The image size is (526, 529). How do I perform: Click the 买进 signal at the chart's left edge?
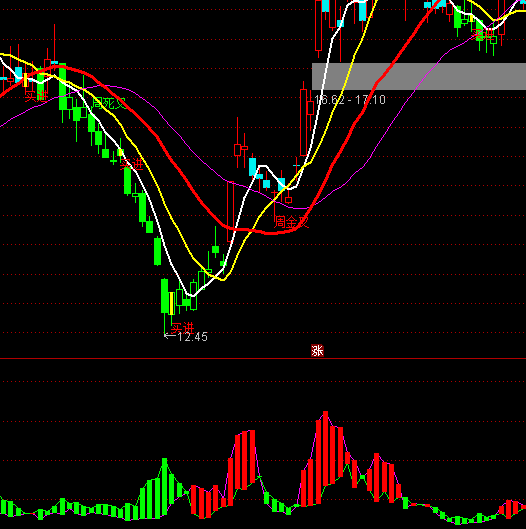pyautogui.click(x=36, y=96)
